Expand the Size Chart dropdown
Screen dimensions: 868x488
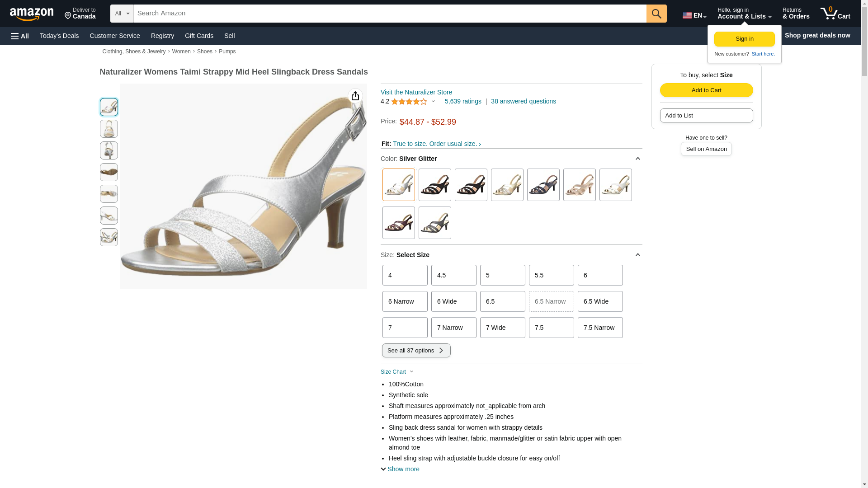(x=397, y=372)
